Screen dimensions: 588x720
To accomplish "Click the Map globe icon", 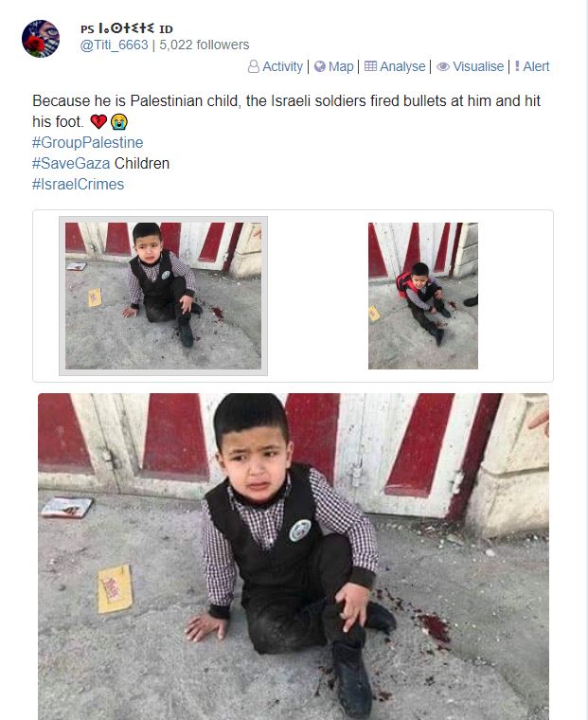I will point(320,66).
